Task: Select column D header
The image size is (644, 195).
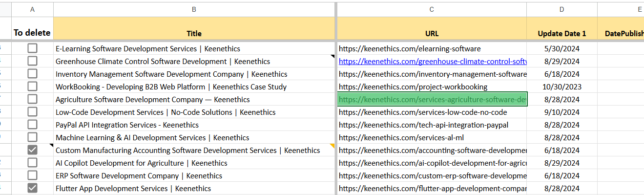Action: [x=562, y=9]
